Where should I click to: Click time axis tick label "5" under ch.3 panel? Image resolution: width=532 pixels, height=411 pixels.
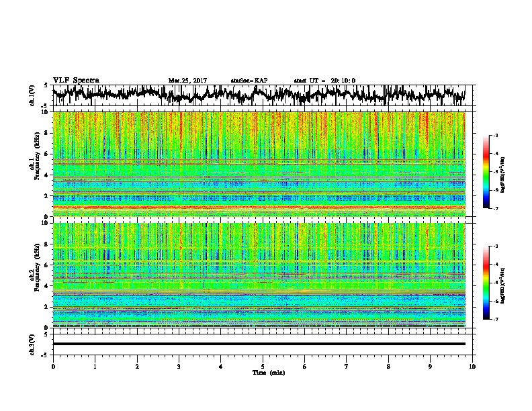[263, 367]
